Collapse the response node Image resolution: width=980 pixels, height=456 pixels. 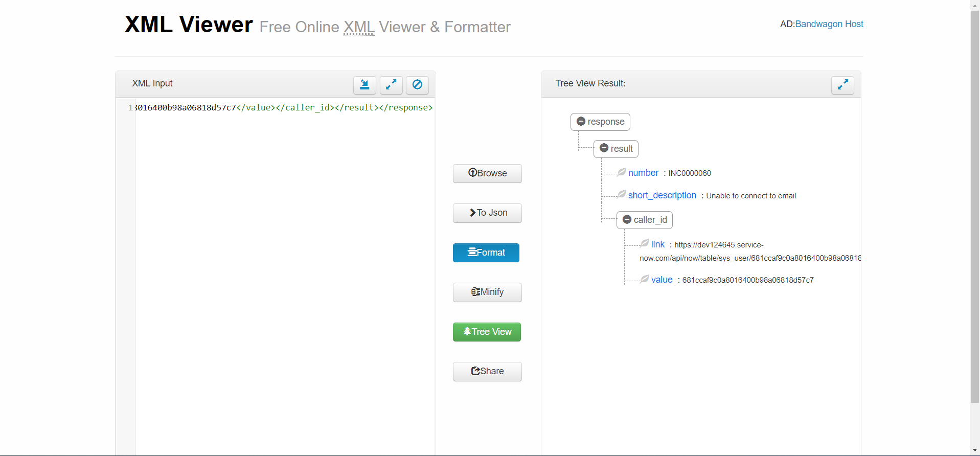pyautogui.click(x=581, y=122)
